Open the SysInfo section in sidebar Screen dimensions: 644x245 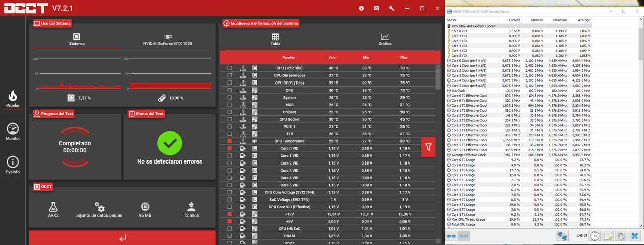(x=13, y=165)
